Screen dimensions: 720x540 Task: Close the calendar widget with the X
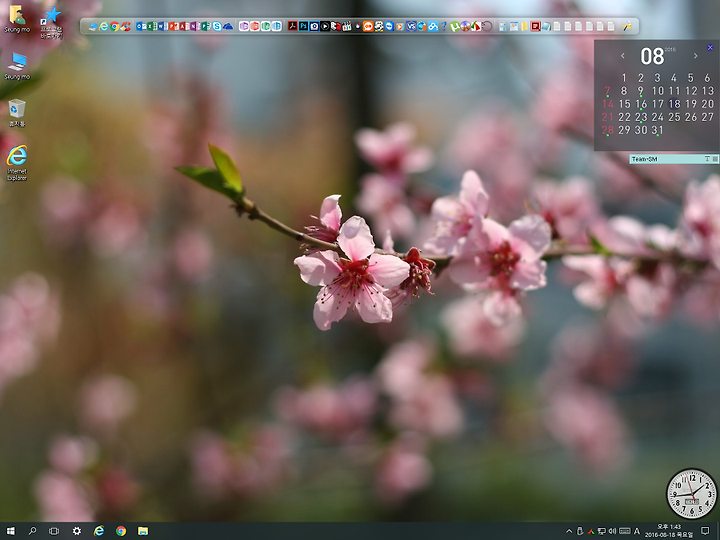tap(710, 47)
